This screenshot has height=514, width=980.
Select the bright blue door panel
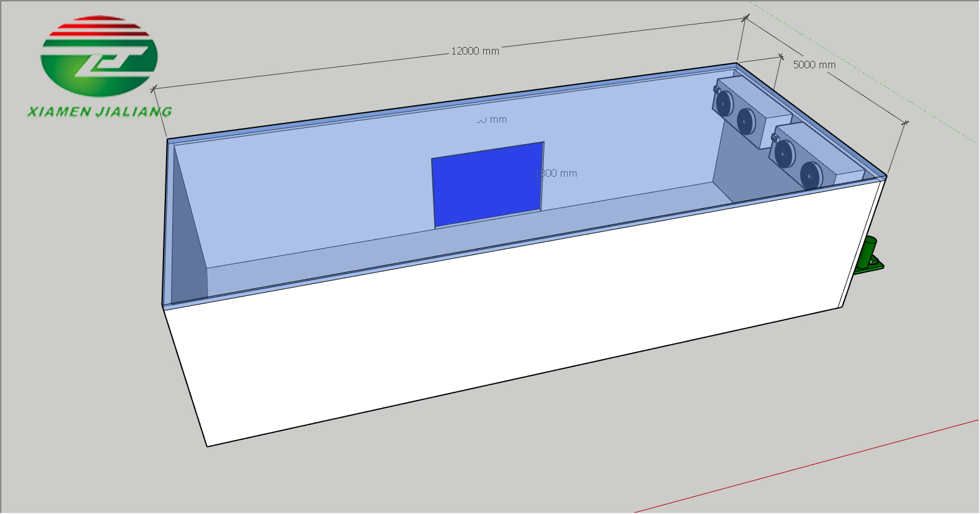point(487,184)
